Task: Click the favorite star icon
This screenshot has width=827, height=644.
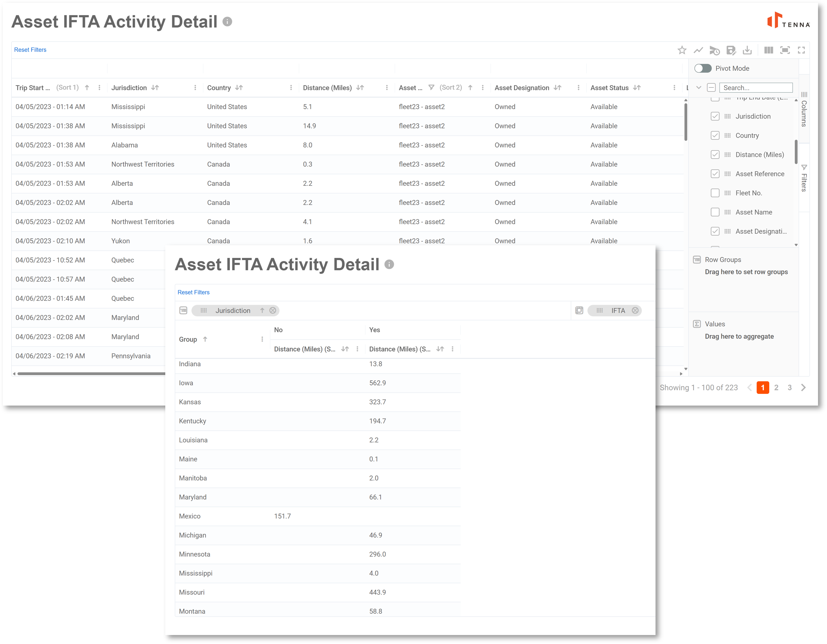Action: (682, 50)
